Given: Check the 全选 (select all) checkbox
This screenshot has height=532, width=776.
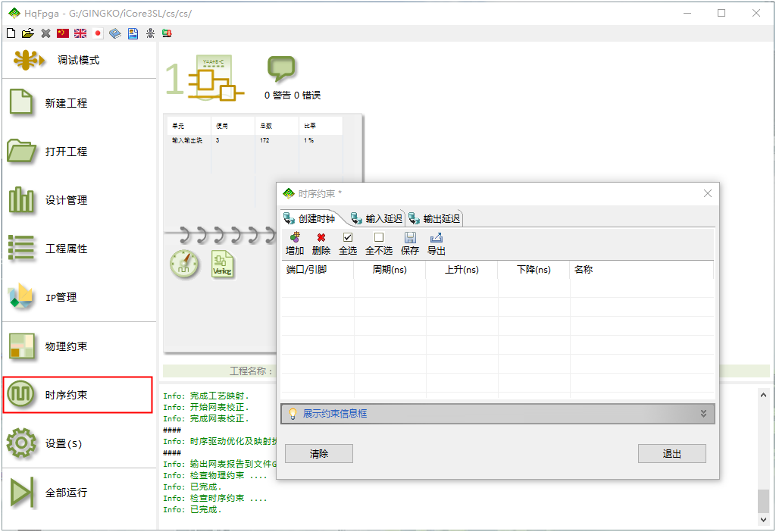Looking at the screenshot, I should 348,238.
